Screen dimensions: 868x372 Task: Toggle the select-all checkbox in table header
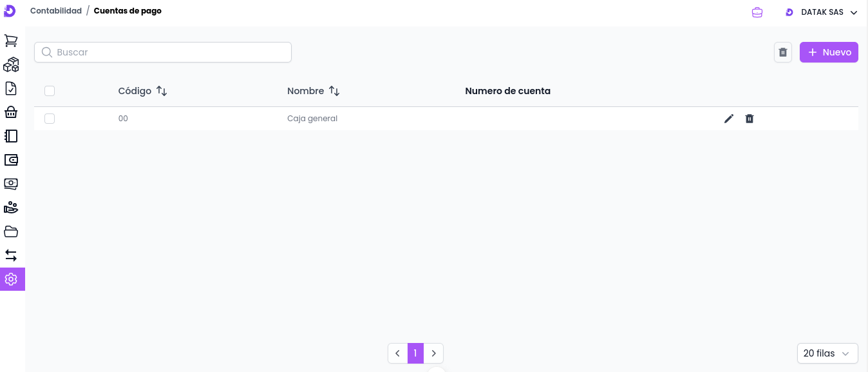click(x=50, y=91)
